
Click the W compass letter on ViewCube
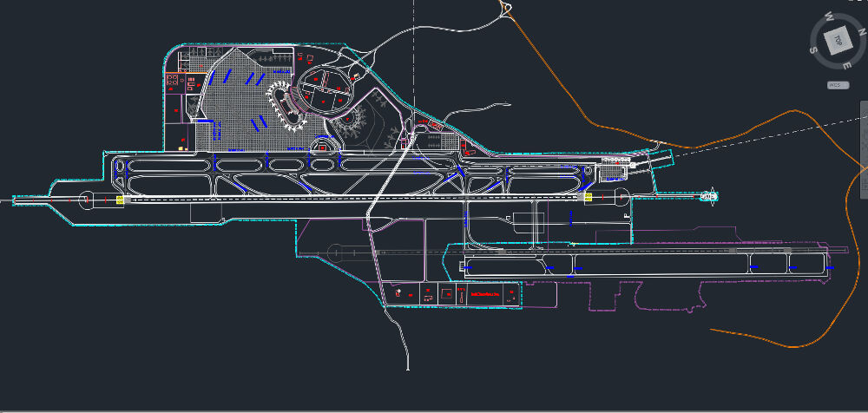pos(829,16)
